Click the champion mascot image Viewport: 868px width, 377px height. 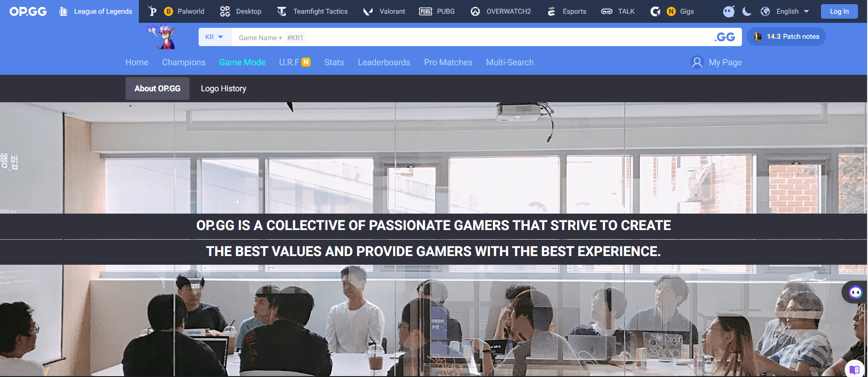(x=162, y=37)
